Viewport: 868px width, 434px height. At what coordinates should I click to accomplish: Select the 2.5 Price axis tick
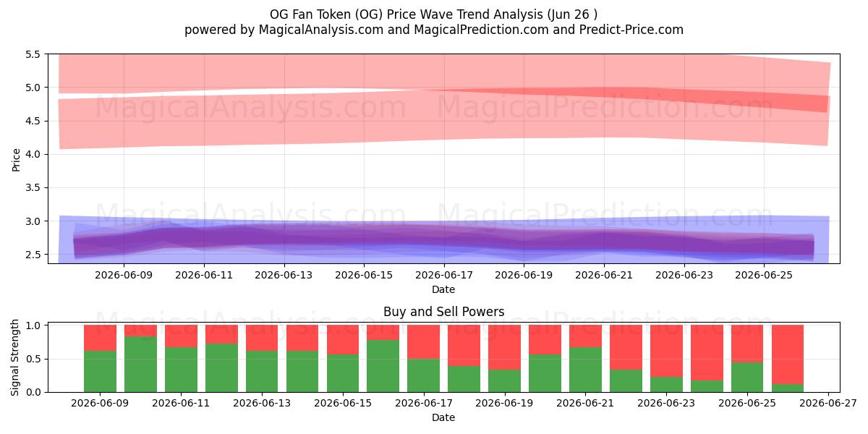(x=32, y=255)
